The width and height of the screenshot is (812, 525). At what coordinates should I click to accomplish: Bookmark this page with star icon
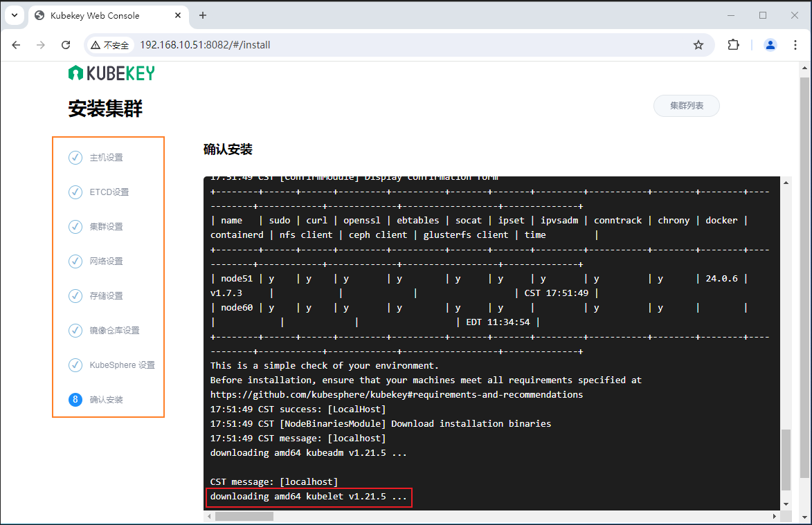698,45
